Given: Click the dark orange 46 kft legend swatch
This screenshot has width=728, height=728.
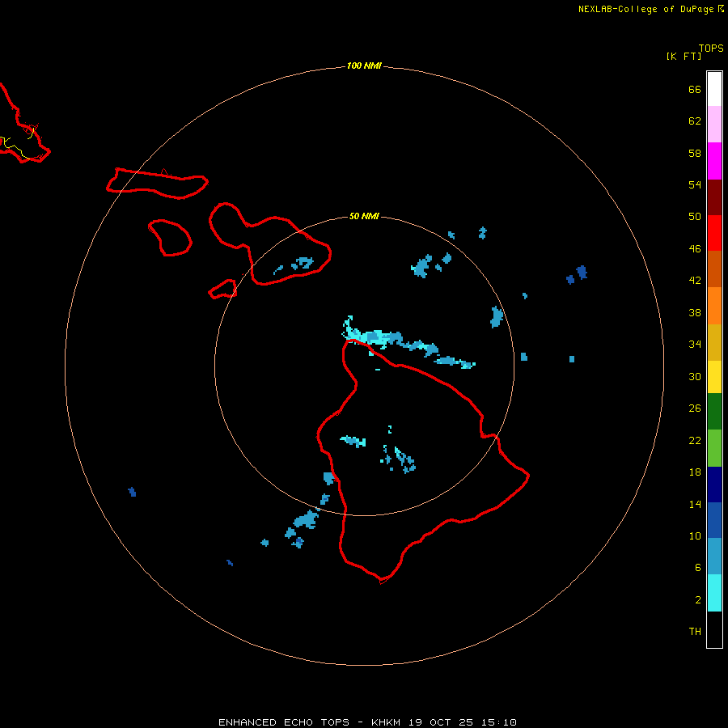Looking at the screenshot, I should (x=714, y=269).
